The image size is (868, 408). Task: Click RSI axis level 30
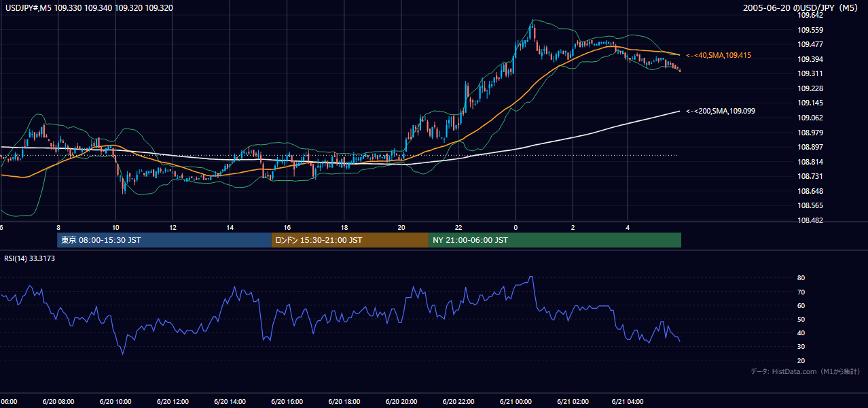[801, 347]
